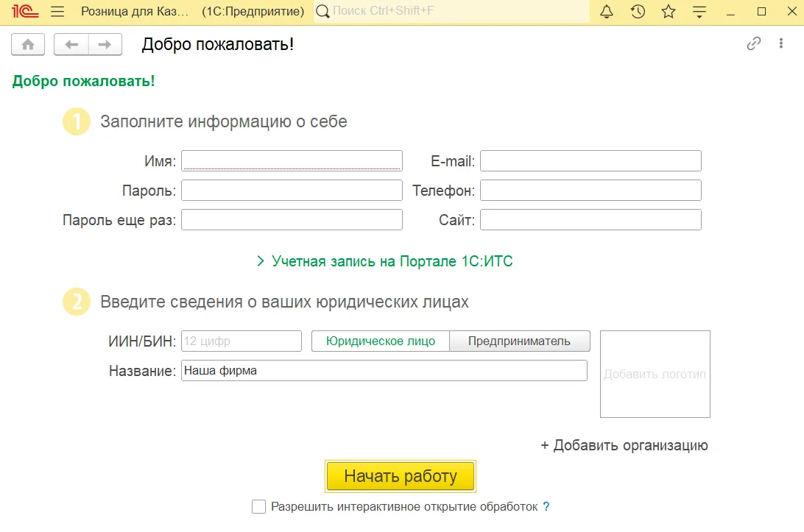Open the three-dots more actions menu
804x532 pixels.
point(781,43)
